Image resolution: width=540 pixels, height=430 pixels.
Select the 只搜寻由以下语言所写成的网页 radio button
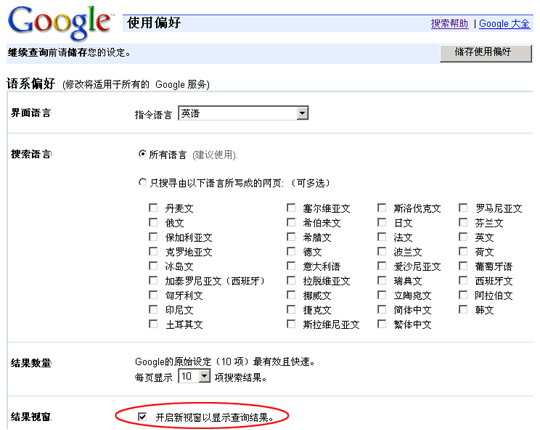coord(142,182)
